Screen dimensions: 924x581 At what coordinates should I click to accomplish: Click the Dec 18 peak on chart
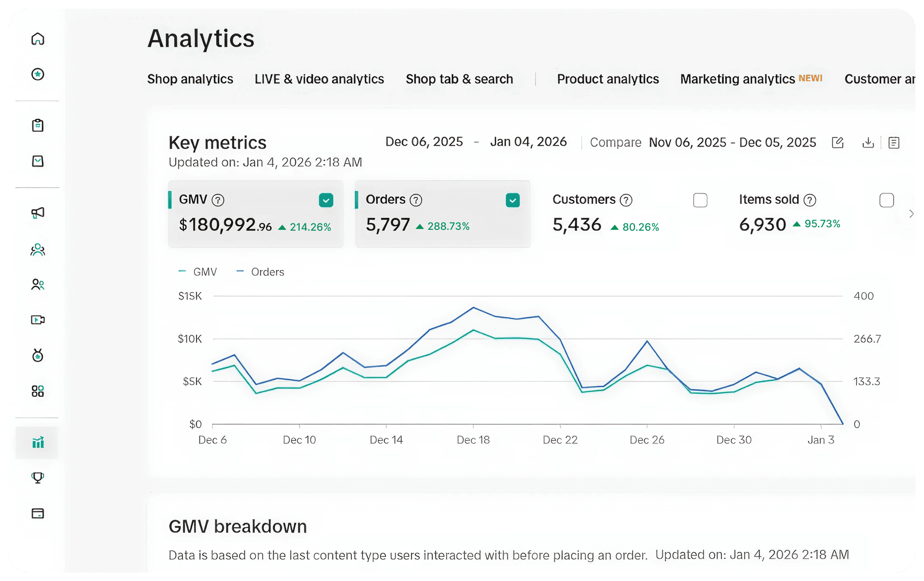pos(473,308)
